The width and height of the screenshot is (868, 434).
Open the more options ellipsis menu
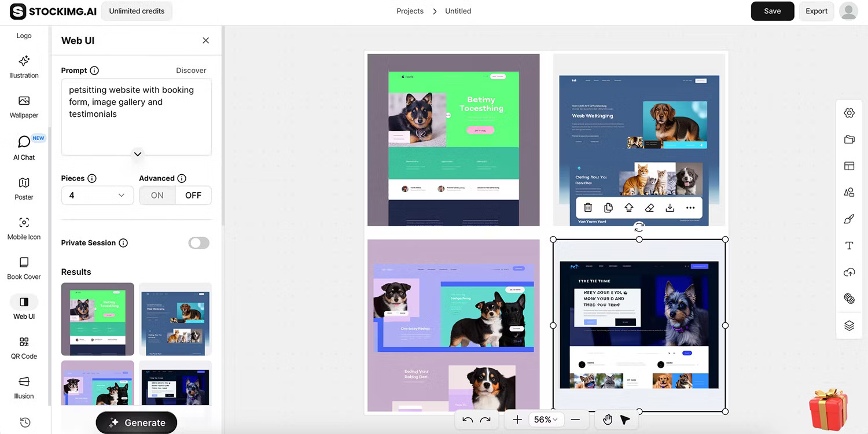pyautogui.click(x=690, y=207)
